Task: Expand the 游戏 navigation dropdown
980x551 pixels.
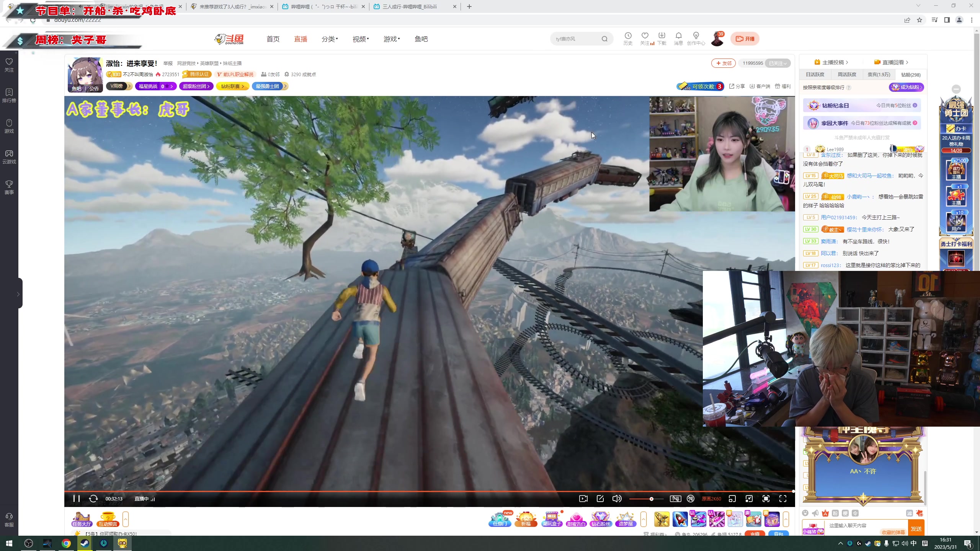Action: (x=392, y=39)
